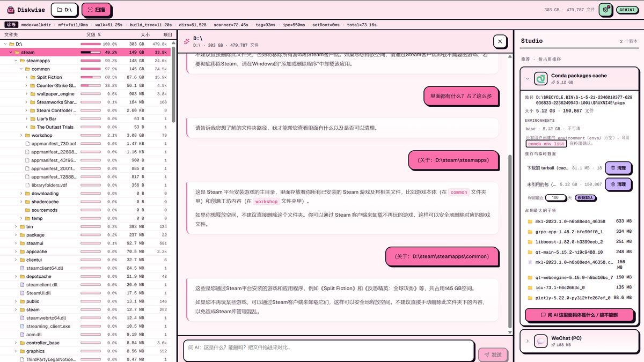Click the file icon of steamclient64.dll
The width and height of the screenshot is (644, 362).
23,268
